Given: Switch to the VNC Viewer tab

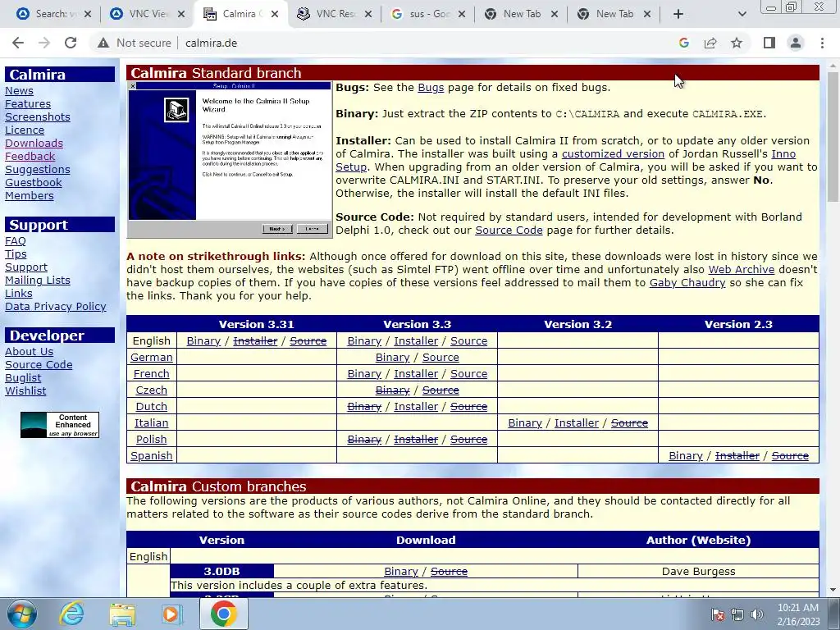Looking at the screenshot, I should coord(139,14).
